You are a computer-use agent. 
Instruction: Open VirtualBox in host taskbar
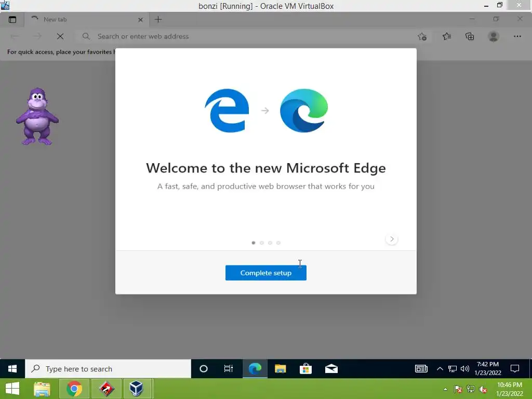coord(137,389)
